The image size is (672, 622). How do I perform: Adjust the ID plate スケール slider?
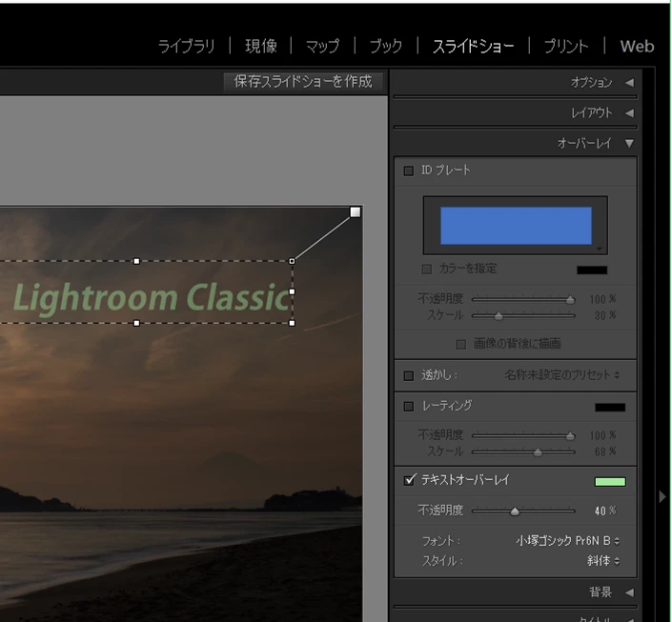click(x=499, y=316)
